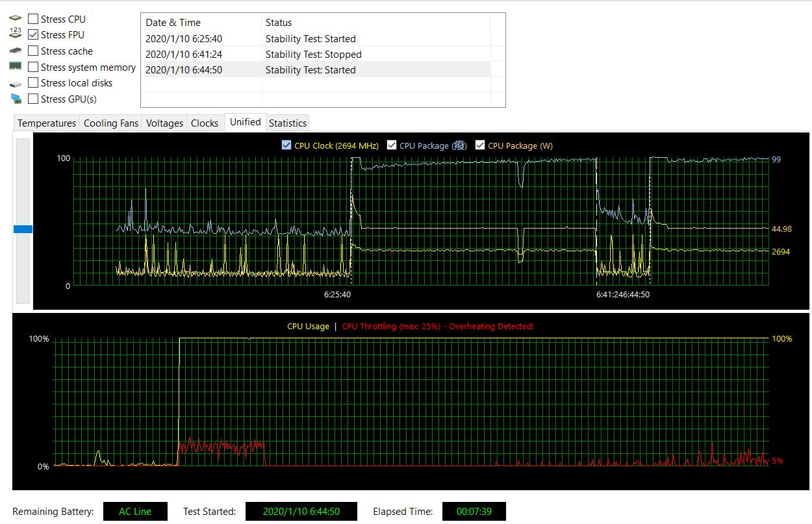Go to the Statistics tab

click(x=287, y=123)
